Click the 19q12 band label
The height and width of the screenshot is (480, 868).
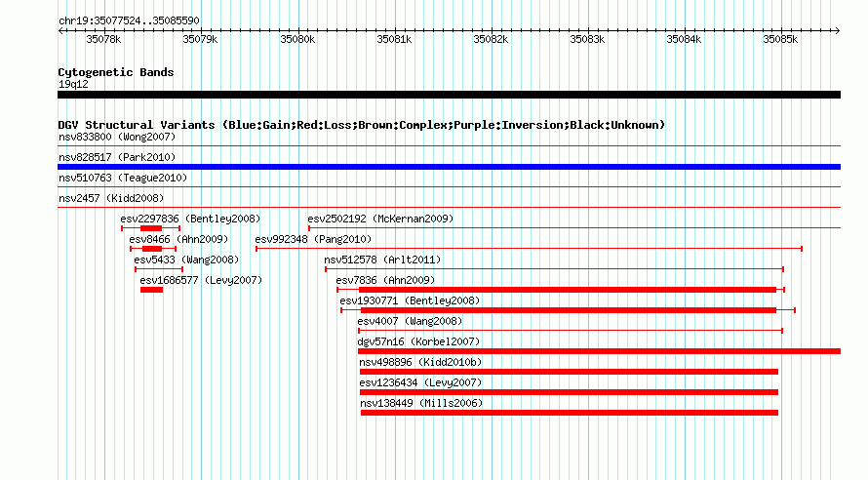(x=73, y=84)
